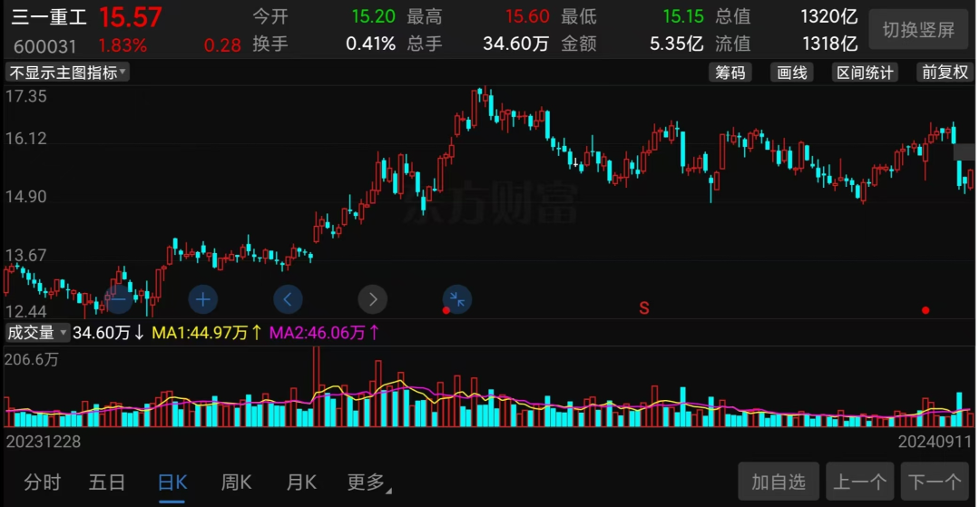Click the 前复权 adjustment button
980x507 pixels.
point(945,73)
